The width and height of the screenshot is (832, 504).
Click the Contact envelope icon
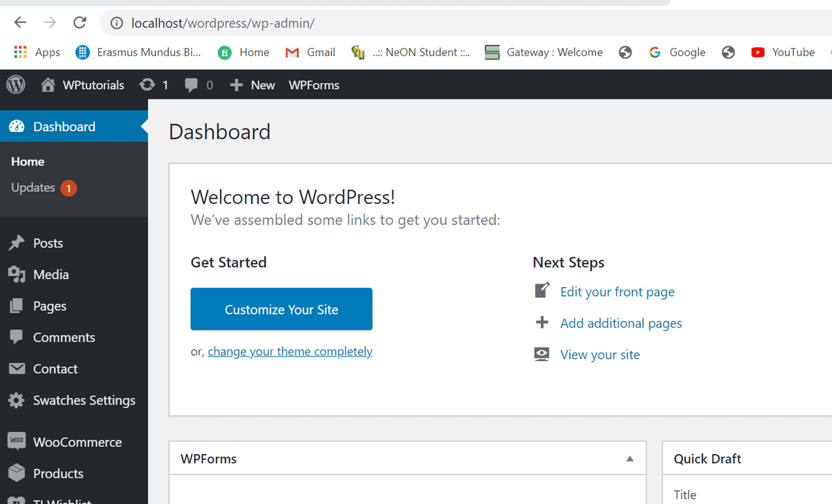coord(16,369)
